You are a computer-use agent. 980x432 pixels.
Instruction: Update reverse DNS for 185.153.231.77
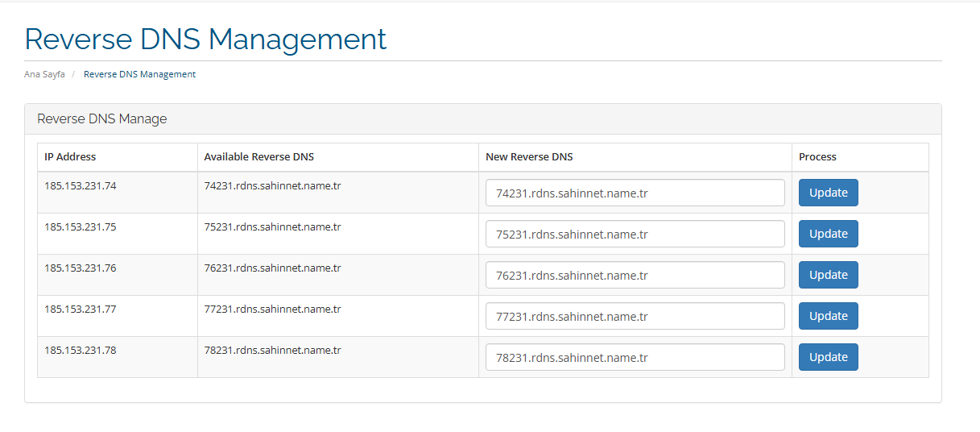(x=828, y=316)
